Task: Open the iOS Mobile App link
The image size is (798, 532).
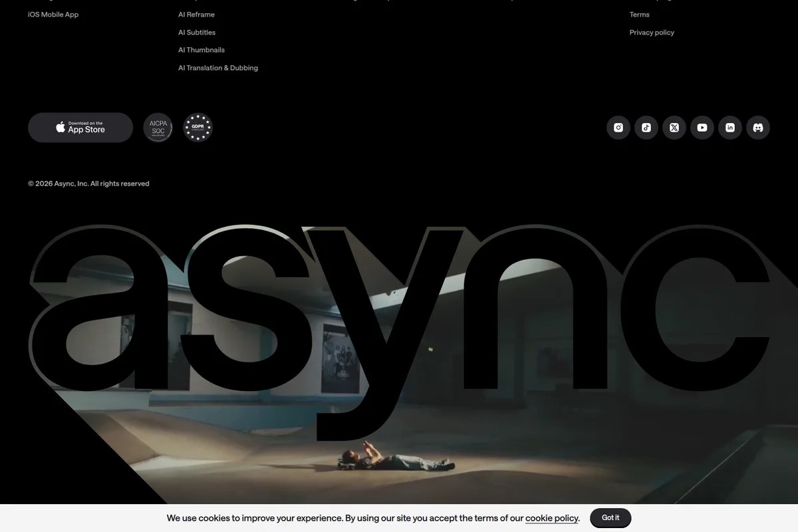Action: (53, 14)
